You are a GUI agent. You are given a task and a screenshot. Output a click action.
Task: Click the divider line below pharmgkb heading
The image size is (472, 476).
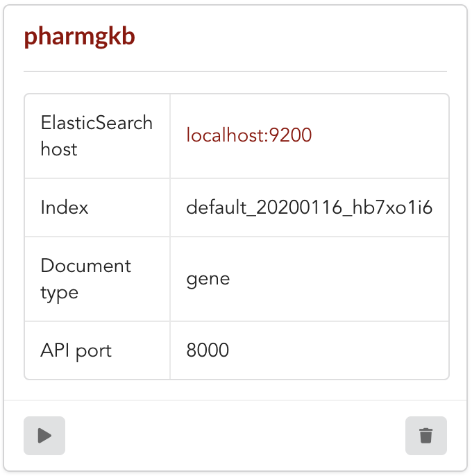coord(235,71)
